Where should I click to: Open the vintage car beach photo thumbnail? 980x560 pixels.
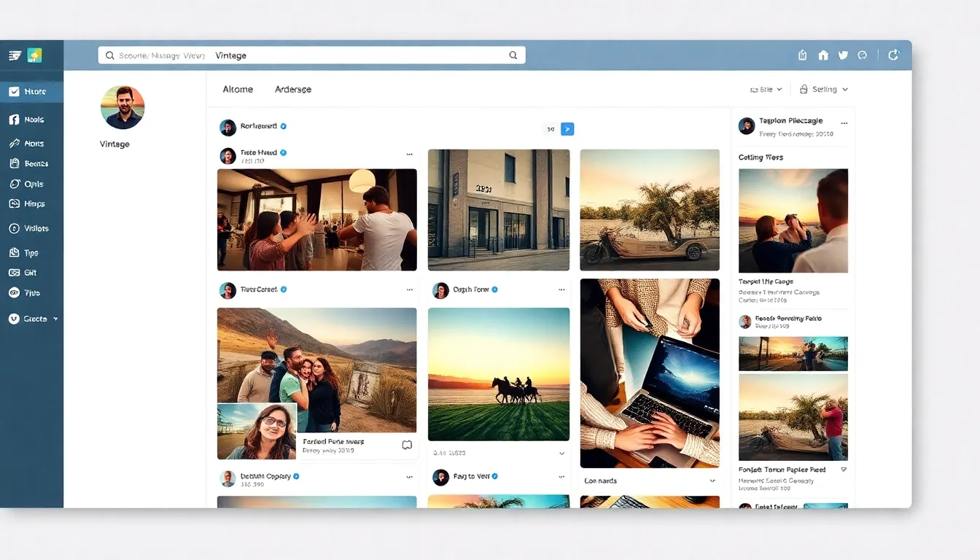[x=650, y=210]
